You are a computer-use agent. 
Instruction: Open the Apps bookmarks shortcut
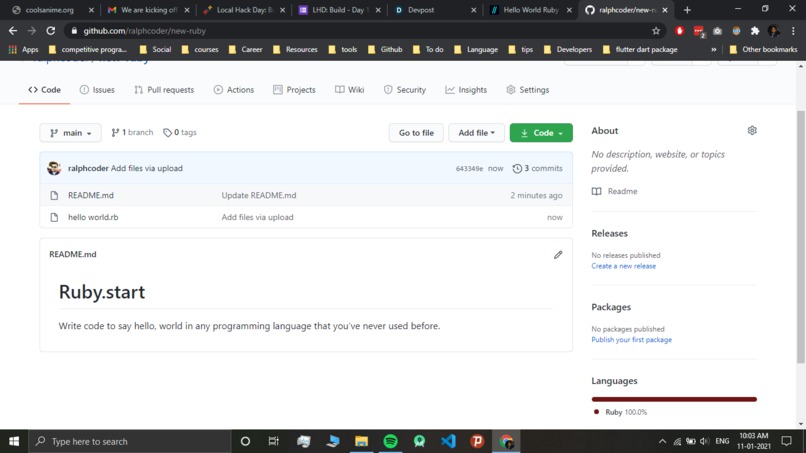pyautogui.click(x=23, y=49)
